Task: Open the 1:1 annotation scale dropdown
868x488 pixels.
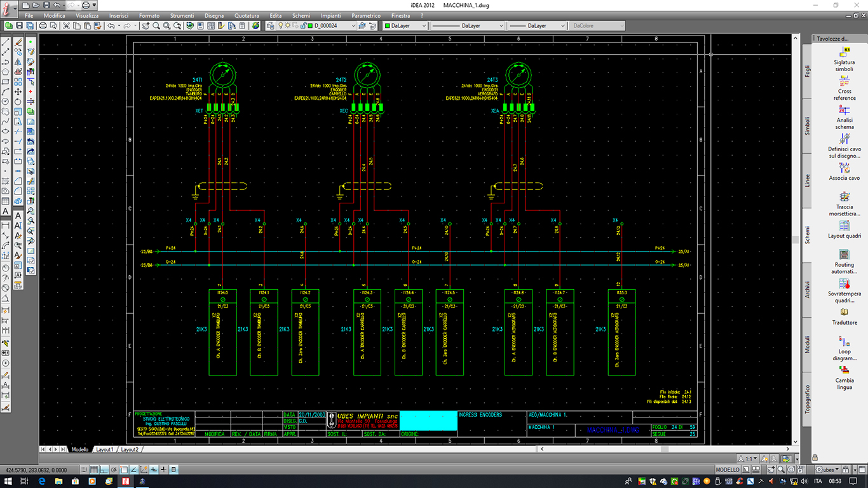Action: tap(747, 459)
